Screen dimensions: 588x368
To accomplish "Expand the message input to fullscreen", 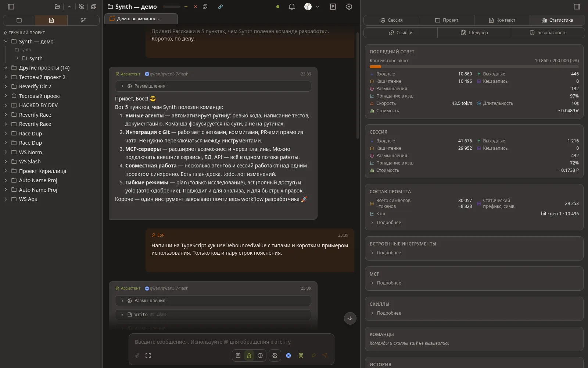I will coord(148,355).
